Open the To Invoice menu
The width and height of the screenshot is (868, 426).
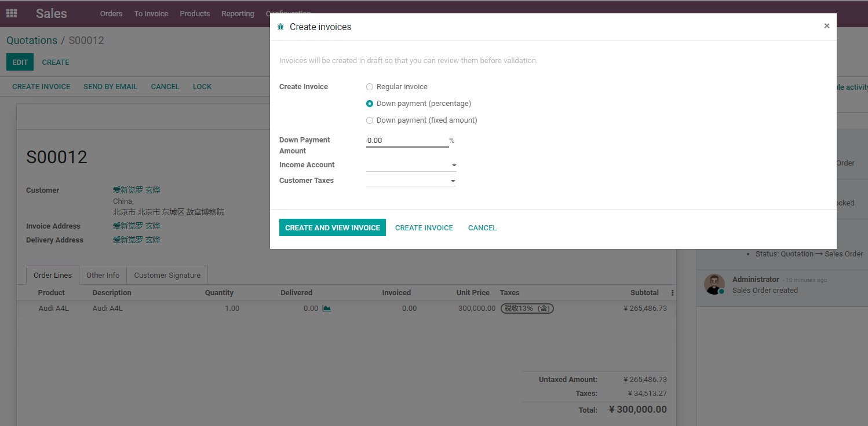151,13
